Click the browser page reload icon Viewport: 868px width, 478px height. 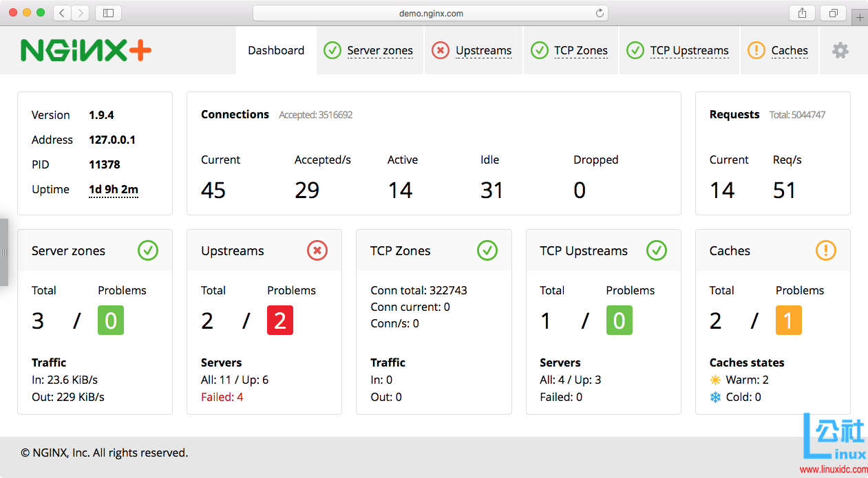coord(598,12)
